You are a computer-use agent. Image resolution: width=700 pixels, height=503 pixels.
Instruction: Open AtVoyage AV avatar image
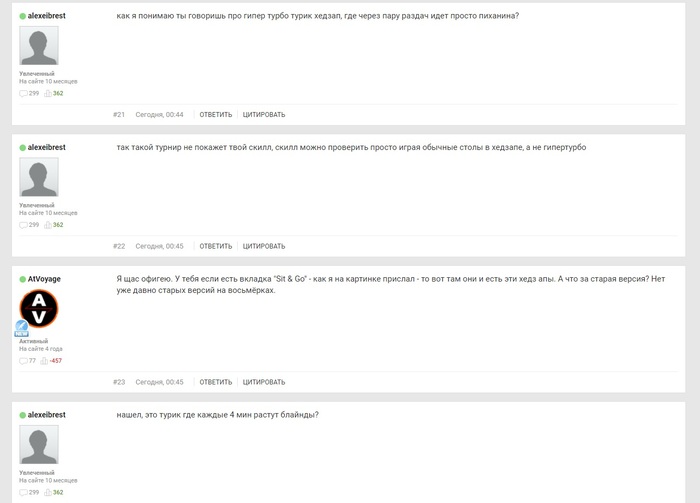coord(39,308)
